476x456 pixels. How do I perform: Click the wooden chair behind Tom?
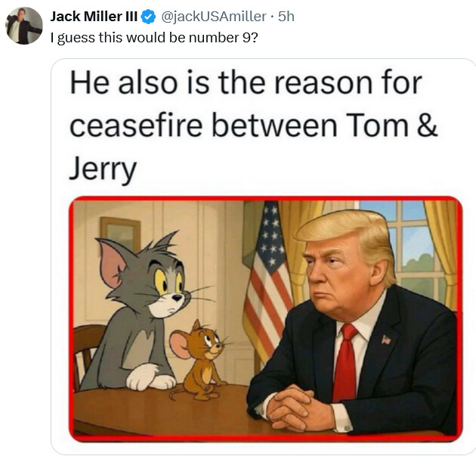point(88,355)
